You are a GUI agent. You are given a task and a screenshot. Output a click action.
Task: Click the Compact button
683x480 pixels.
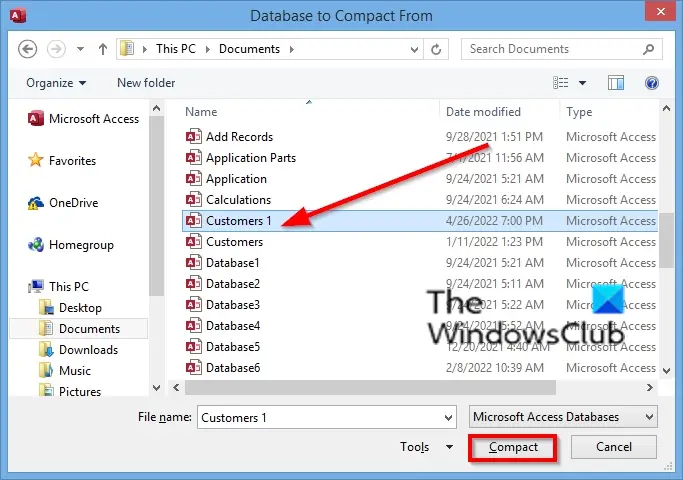click(513, 447)
